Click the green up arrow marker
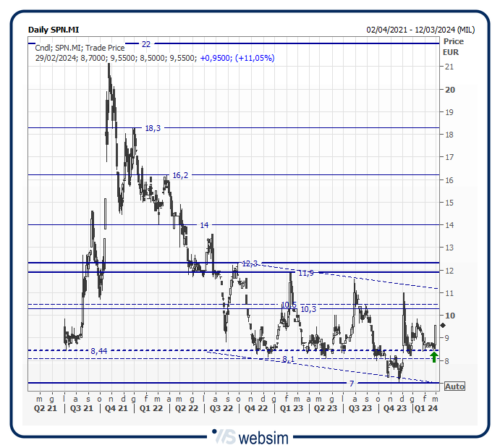The height and width of the screenshot is (448, 500). tap(433, 356)
